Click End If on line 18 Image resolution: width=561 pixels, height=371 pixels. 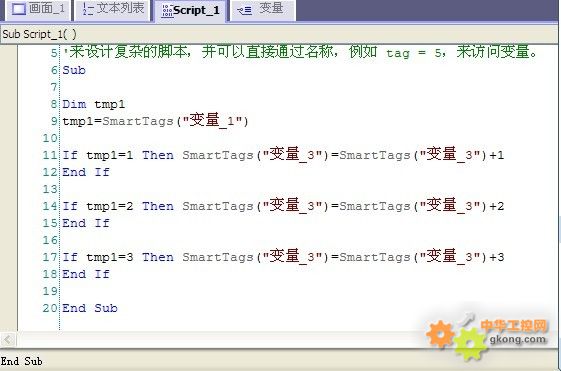click(86, 274)
